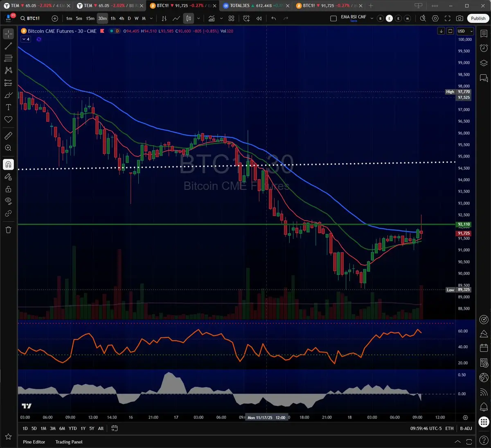The height and width of the screenshot is (448, 491).
Task: Open the favorite indicators dropdown arrow
Action: tap(221, 18)
